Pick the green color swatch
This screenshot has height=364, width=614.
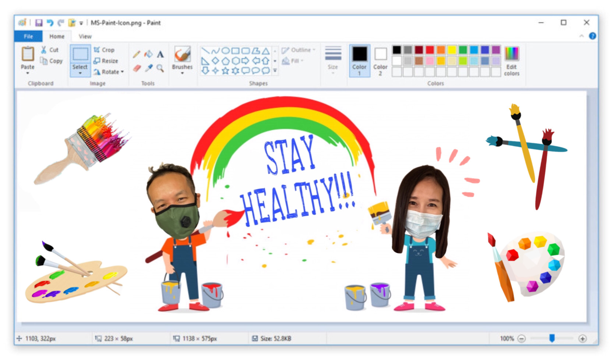(x=463, y=50)
